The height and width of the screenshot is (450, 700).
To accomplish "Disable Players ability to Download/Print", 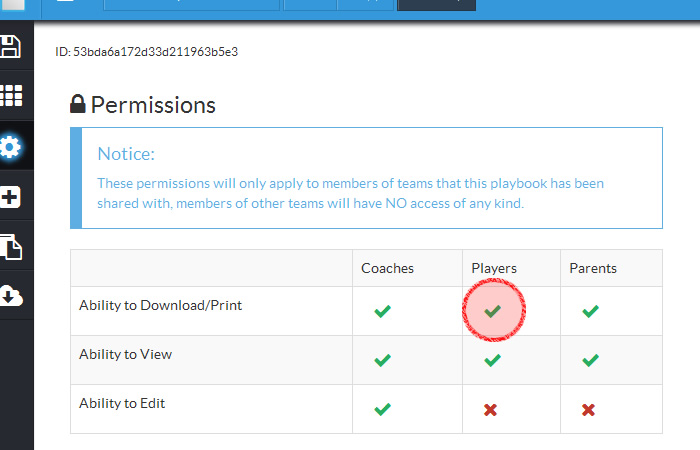I will (492, 312).
